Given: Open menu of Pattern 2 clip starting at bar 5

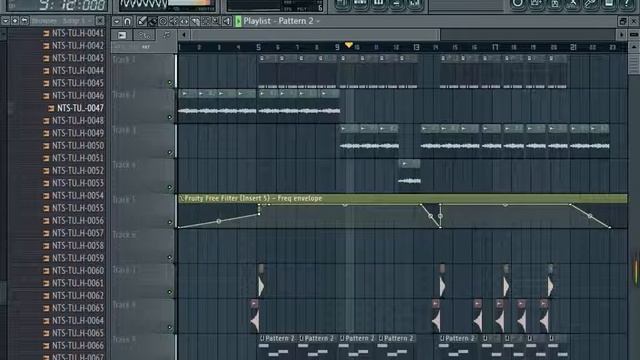Looking at the screenshot, I should tap(262, 338).
